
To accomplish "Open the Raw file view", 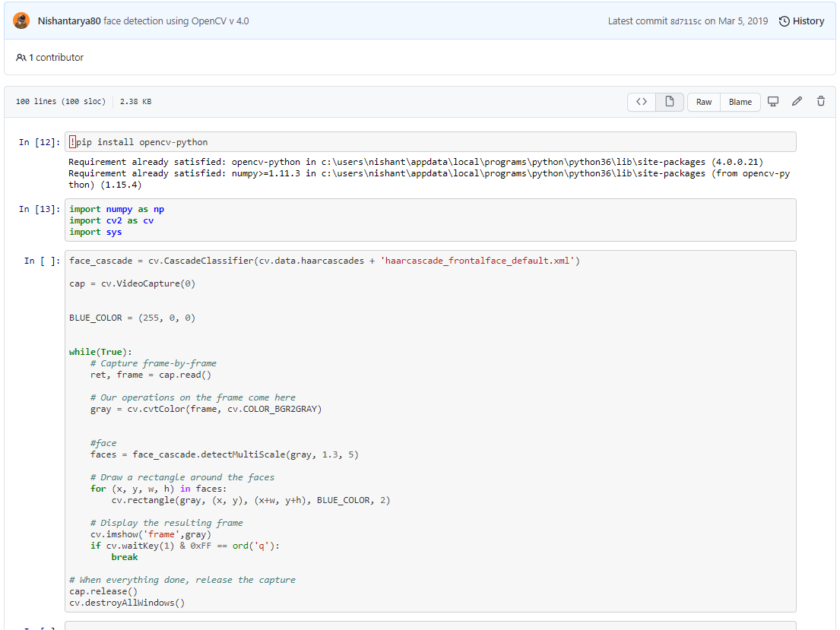I will 704,102.
